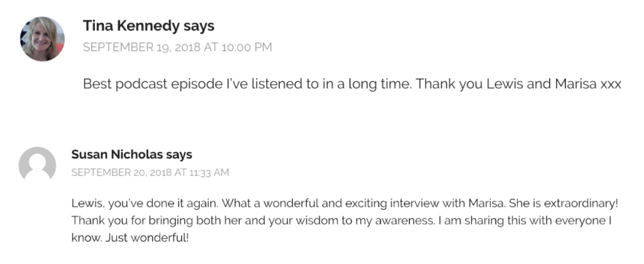Click "Thank you Lewis and Marisa xxx" text
The width and height of the screenshot is (644, 264).
click(x=519, y=84)
